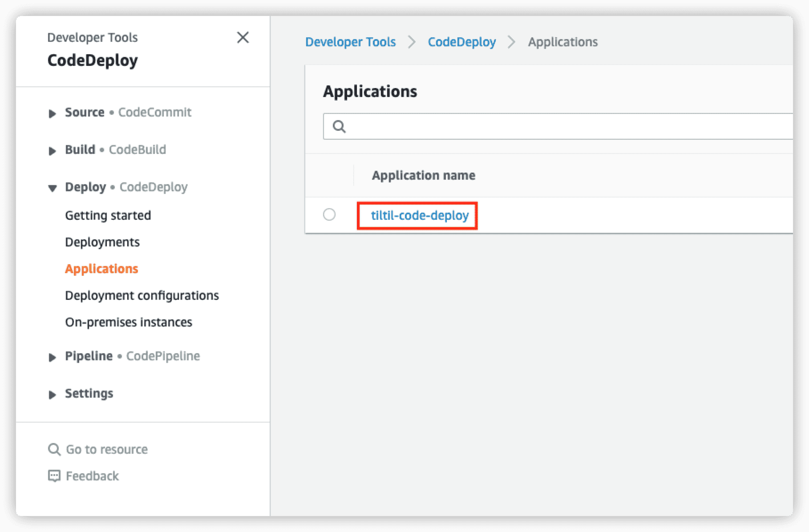Open Getting started in the sidebar
Image resolution: width=809 pixels, height=532 pixels.
pos(108,215)
